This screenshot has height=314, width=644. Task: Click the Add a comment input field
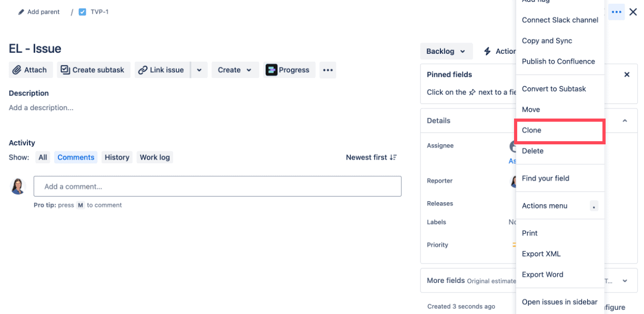click(x=217, y=186)
